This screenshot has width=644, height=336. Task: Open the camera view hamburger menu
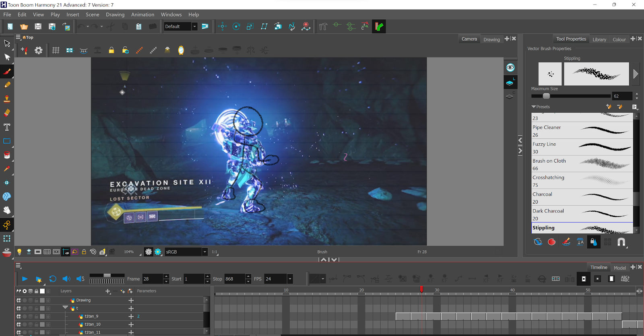18,37
